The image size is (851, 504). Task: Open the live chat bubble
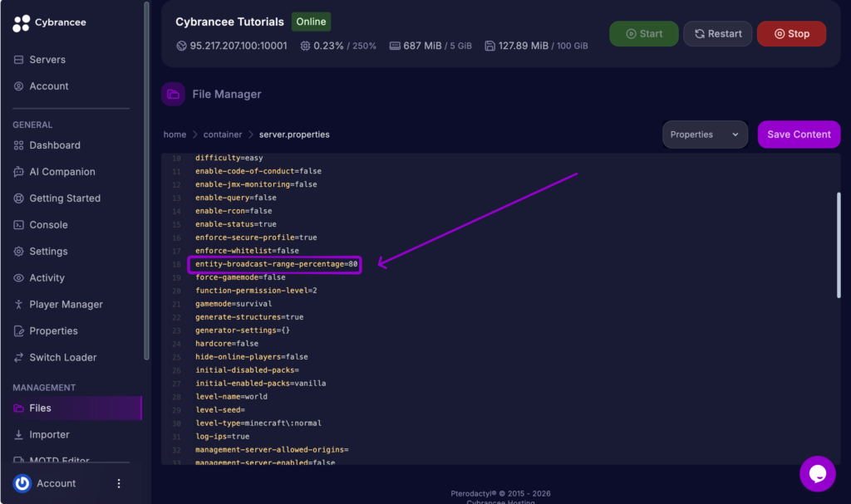pos(818,473)
